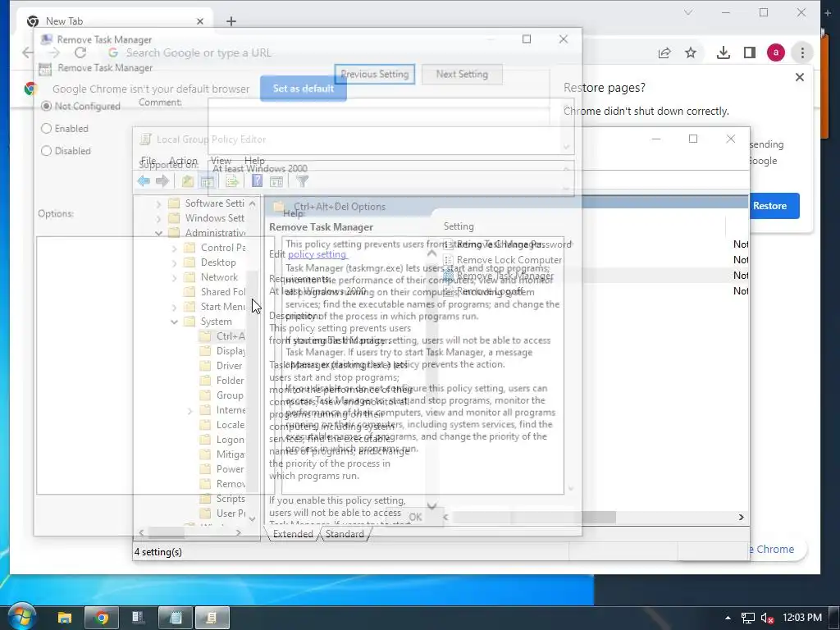Show hidden system tray icons
This screenshot has width=840, height=630.
pyautogui.click(x=728, y=618)
